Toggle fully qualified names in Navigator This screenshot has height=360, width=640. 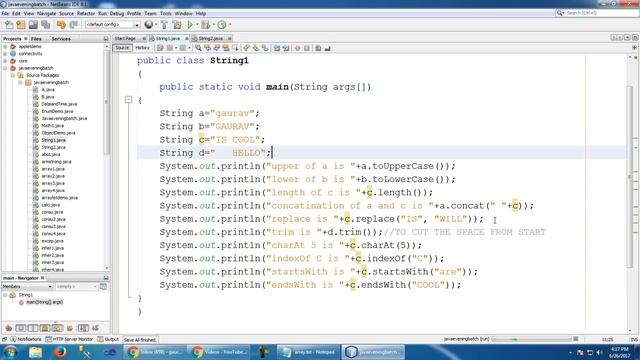click(70, 328)
